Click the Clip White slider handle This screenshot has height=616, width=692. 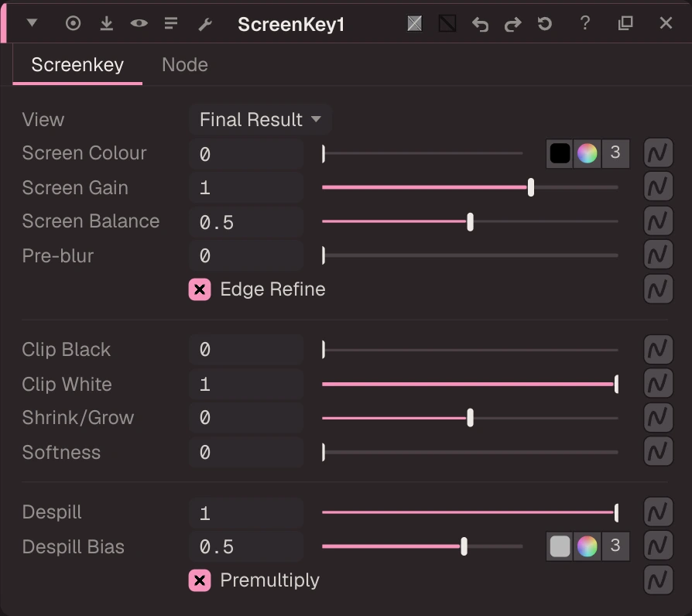[616, 384]
